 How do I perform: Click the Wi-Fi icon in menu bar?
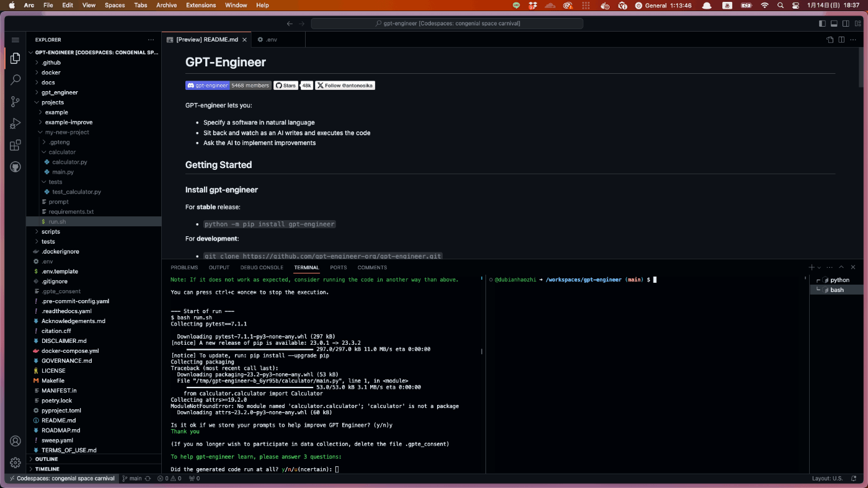(x=764, y=5)
